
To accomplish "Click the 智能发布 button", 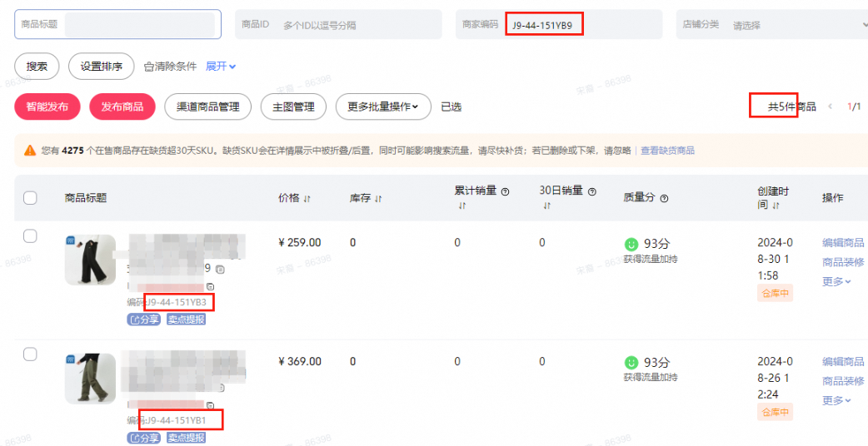I will tap(47, 107).
